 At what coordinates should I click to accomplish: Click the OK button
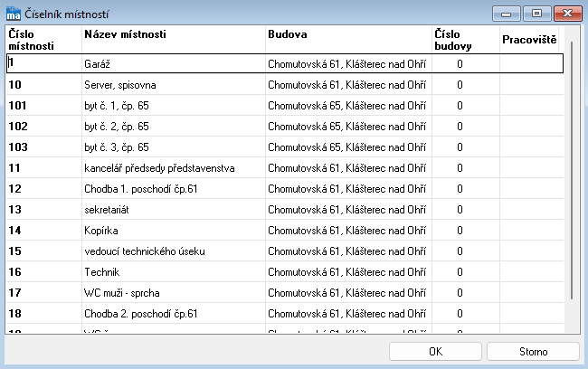tap(435, 352)
